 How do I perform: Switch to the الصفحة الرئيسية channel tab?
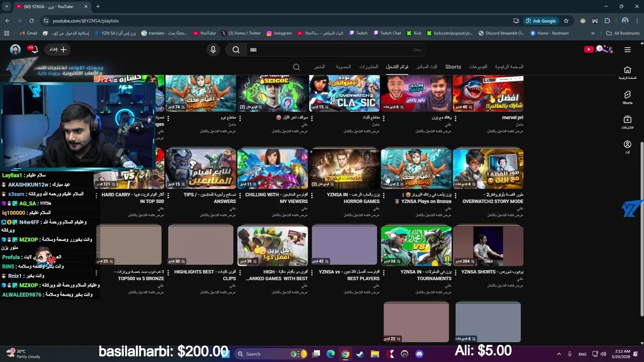coord(509,67)
